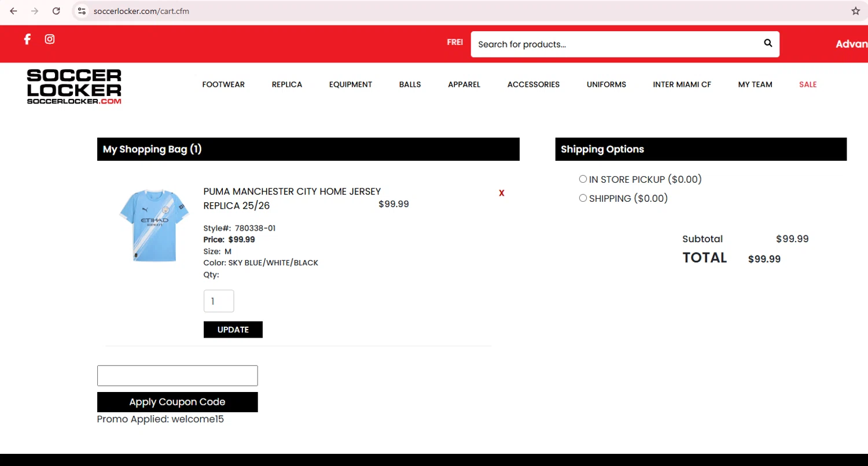
Task: Click Apply Coupon Code button
Action: click(178, 402)
